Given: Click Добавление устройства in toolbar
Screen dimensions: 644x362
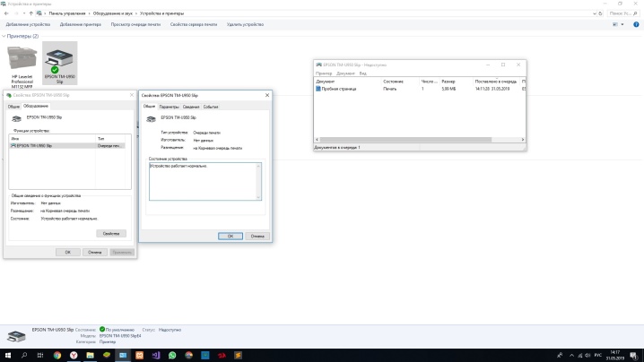Looking at the screenshot, I should point(28,24).
